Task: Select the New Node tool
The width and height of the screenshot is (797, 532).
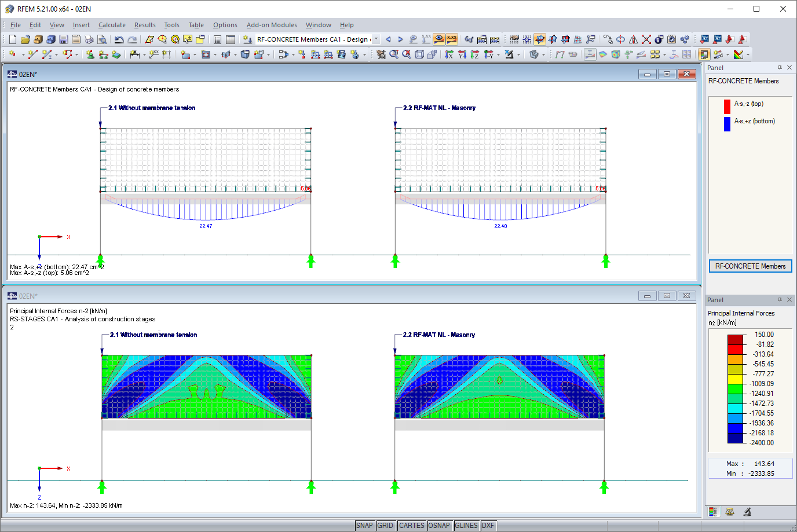Action: point(12,54)
